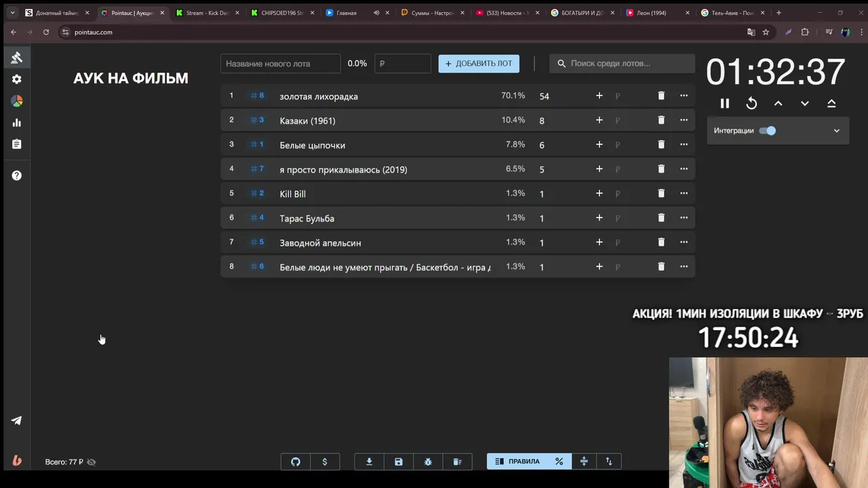Open more options for Белые люди lot
868x488 pixels.
click(x=684, y=266)
